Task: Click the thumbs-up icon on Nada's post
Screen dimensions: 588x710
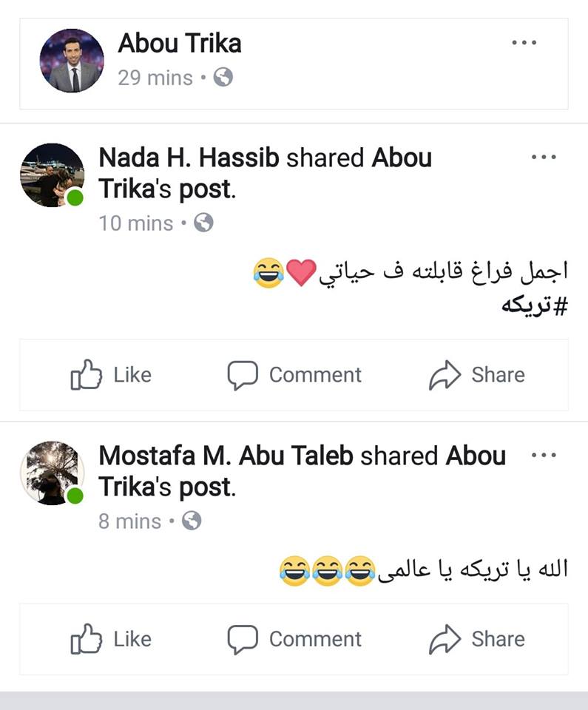Action: click(86, 375)
